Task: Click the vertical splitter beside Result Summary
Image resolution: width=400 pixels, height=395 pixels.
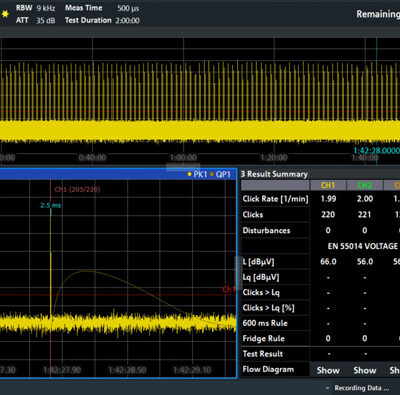Action: point(239,273)
